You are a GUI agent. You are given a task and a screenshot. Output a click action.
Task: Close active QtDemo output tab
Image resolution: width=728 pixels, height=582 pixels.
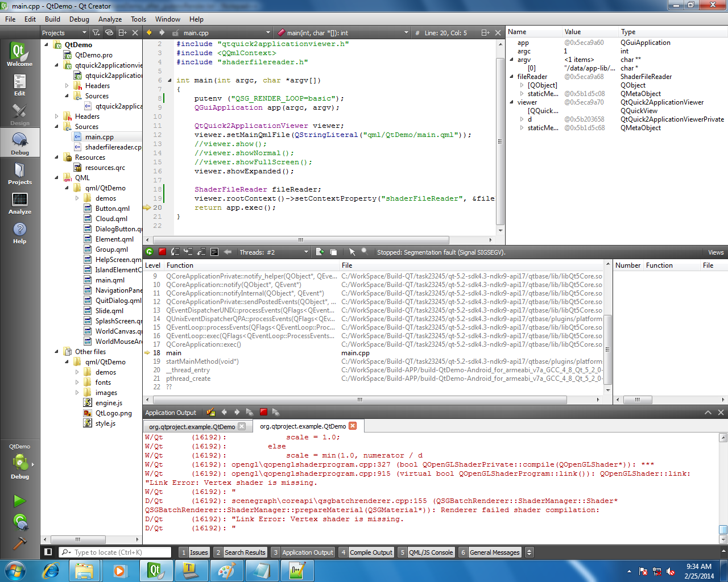click(x=353, y=426)
